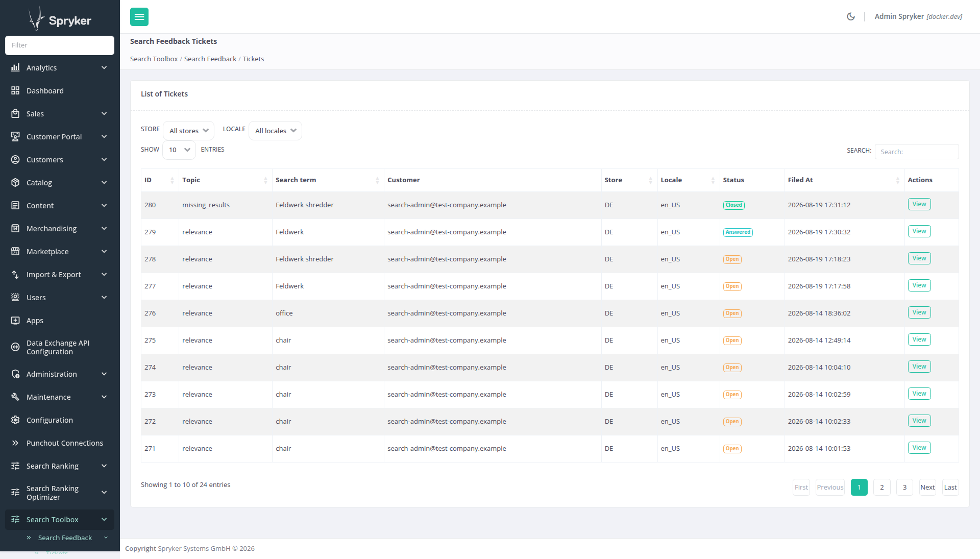This screenshot has width=980, height=559.
Task: Click the Analytics bar chart icon
Action: click(15, 67)
